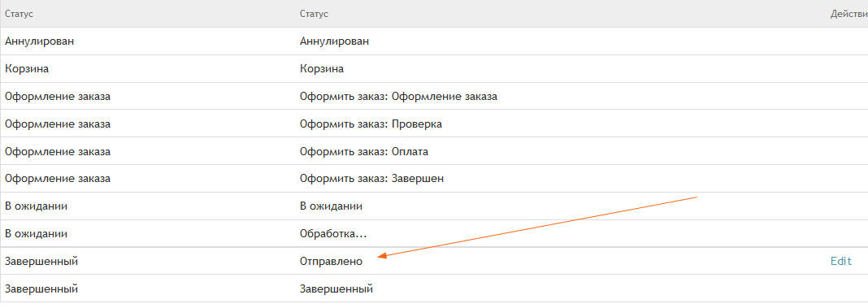Select "Завершенный" group cell beside Отправлено
Screen dimensions: 868x308
(41, 262)
